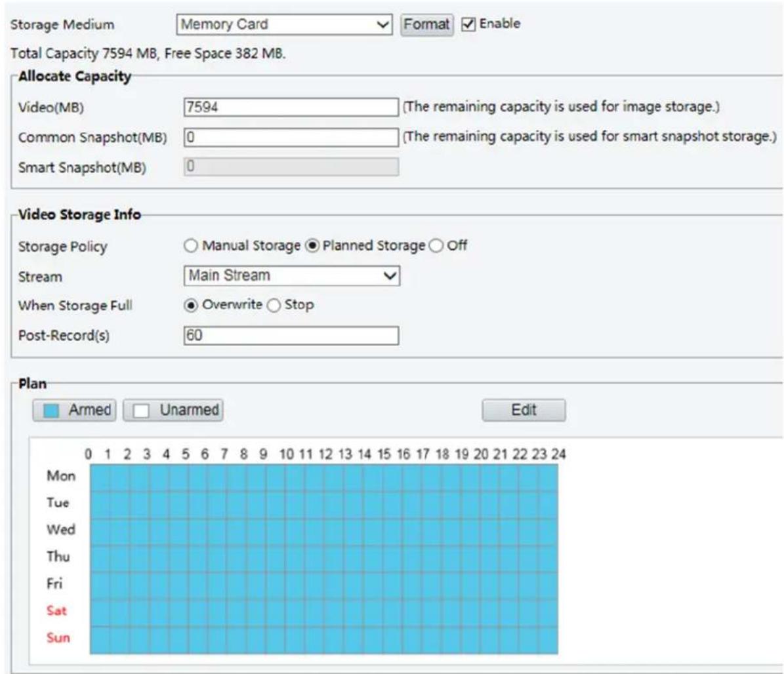Click the Mon schedule row
This screenshot has width=784, height=674.
pyautogui.click(x=324, y=478)
